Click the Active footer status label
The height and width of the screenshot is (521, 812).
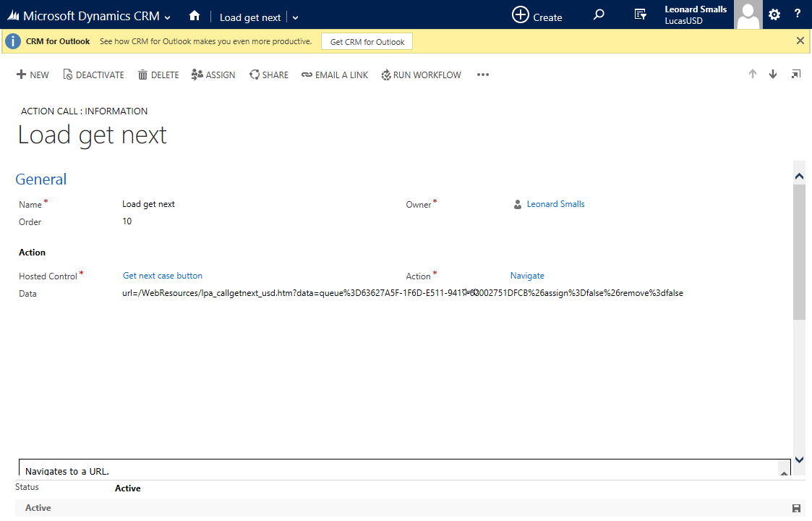point(38,508)
